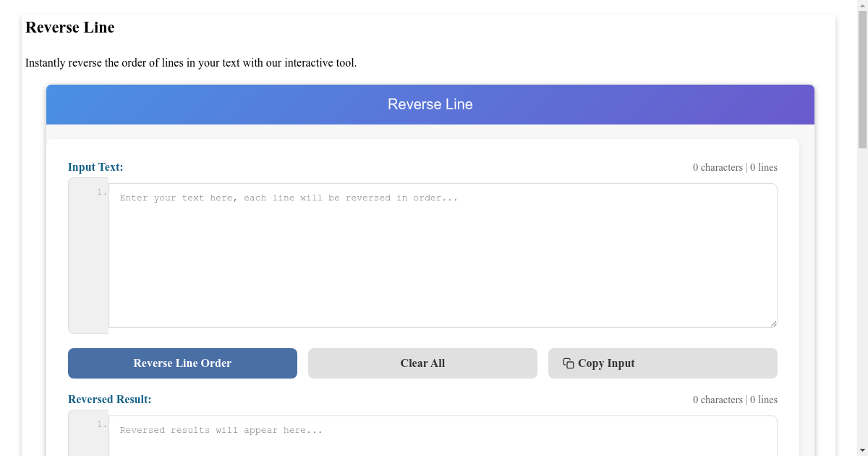Click the 'Reverse Line' page title
The height and width of the screenshot is (456, 868).
69,28
